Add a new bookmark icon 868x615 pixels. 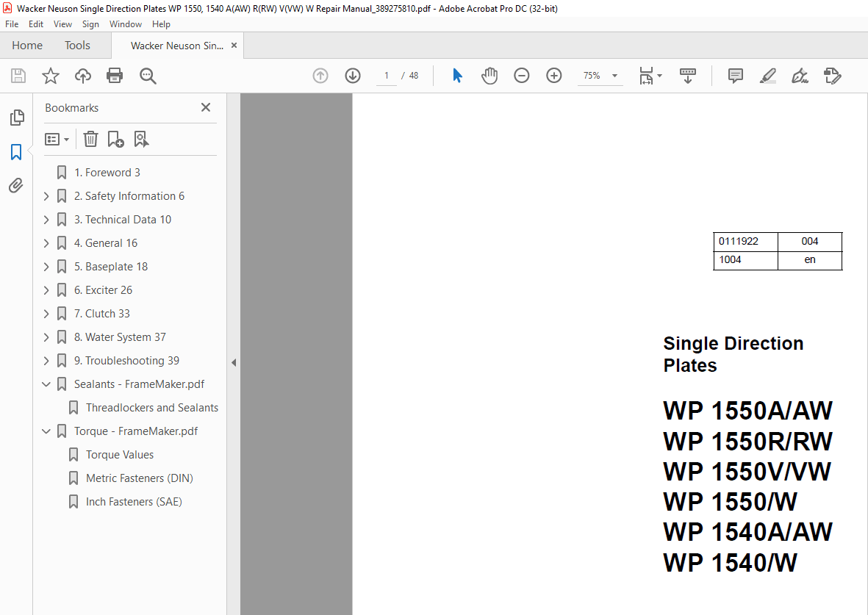pos(115,139)
